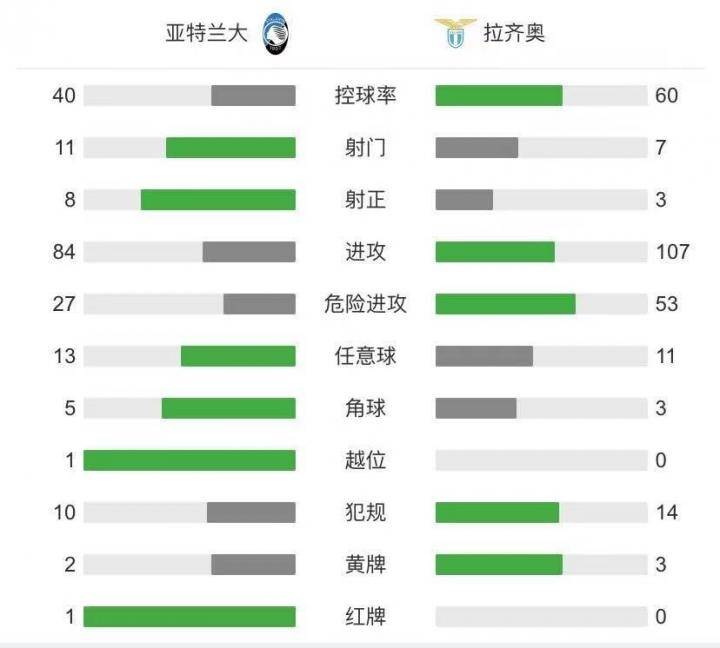Click the Lazio eagle crest icon

pos(455,33)
